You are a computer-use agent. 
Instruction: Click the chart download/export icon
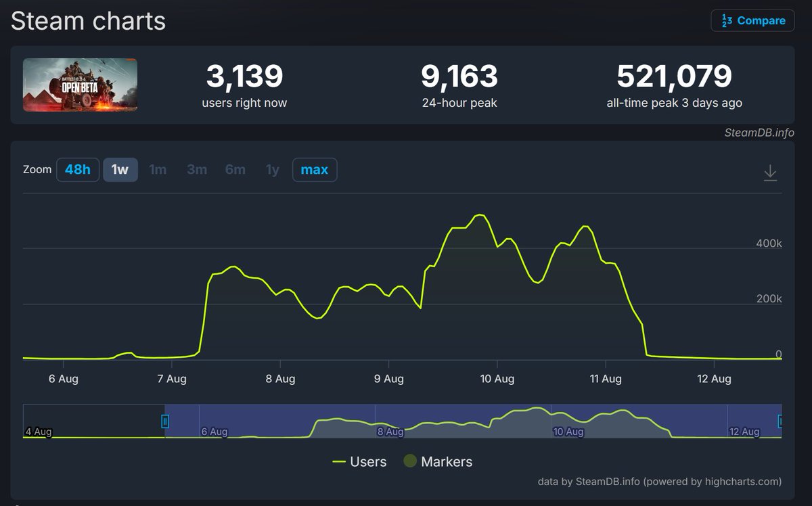[770, 172]
